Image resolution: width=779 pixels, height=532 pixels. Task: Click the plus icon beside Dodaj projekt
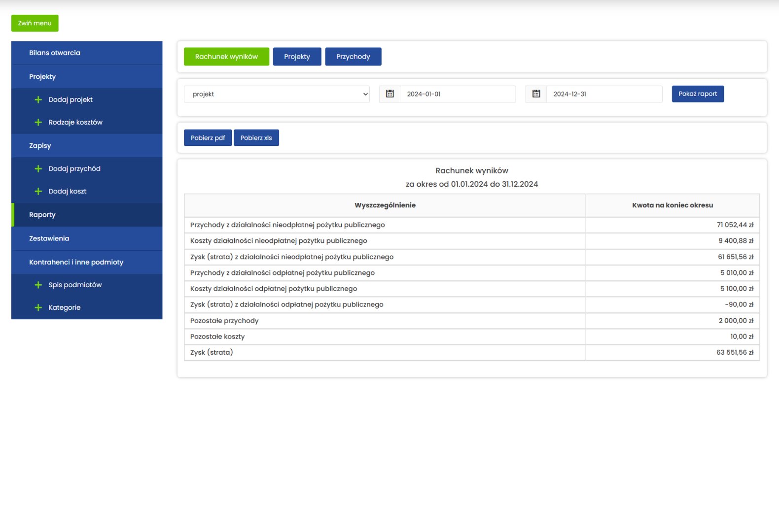tap(38, 100)
